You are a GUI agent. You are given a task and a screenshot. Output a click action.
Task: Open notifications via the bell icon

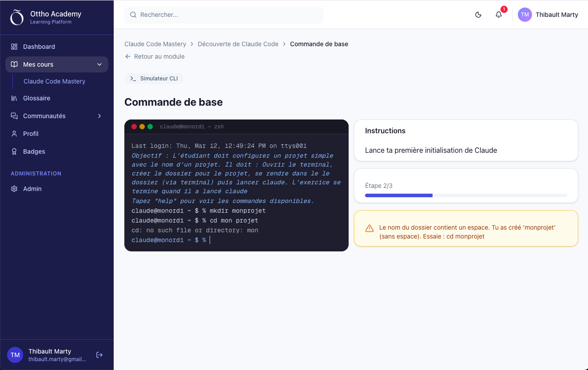(498, 14)
